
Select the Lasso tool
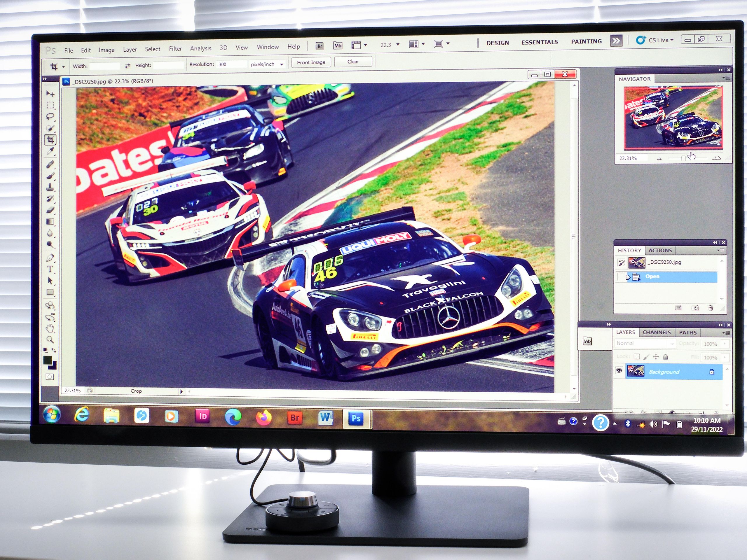click(50, 117)
